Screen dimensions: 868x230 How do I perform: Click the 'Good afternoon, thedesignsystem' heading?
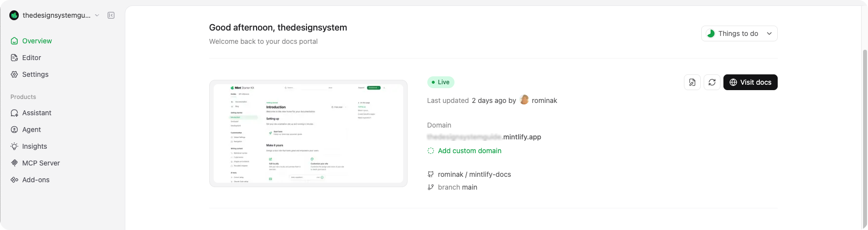[x=278, y=28]
